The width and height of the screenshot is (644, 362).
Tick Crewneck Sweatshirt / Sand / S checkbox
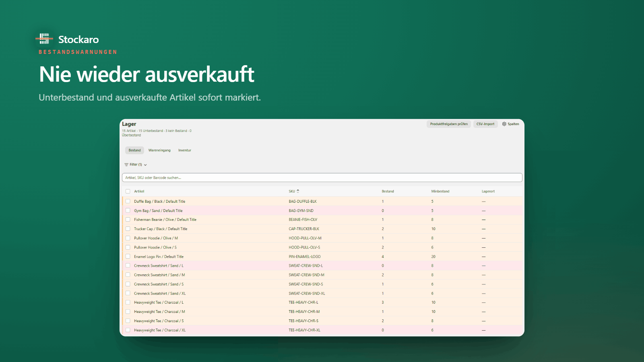coord(128,284)
